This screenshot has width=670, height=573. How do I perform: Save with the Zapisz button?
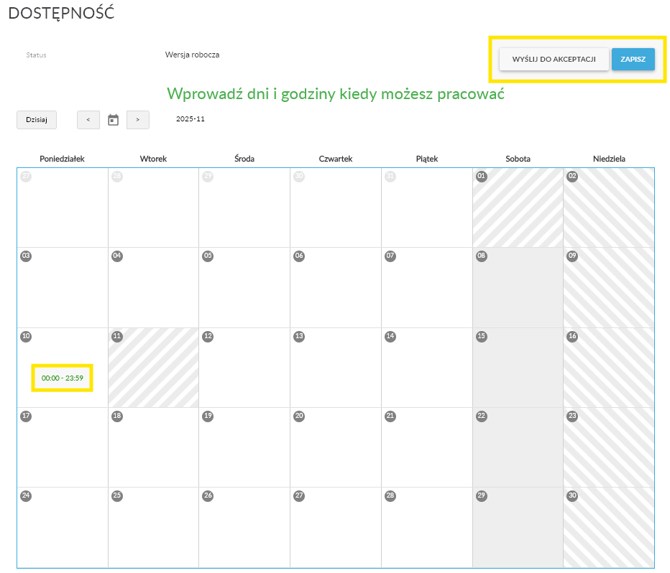632,59
